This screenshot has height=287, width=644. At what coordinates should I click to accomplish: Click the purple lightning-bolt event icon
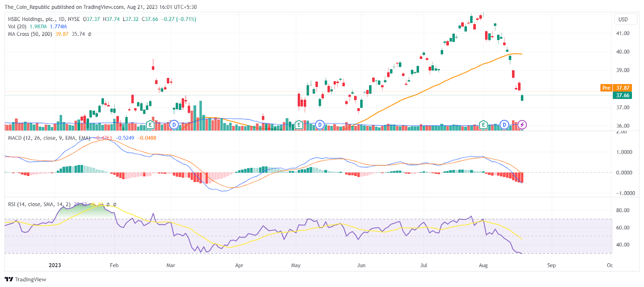[x=522, y=125]
